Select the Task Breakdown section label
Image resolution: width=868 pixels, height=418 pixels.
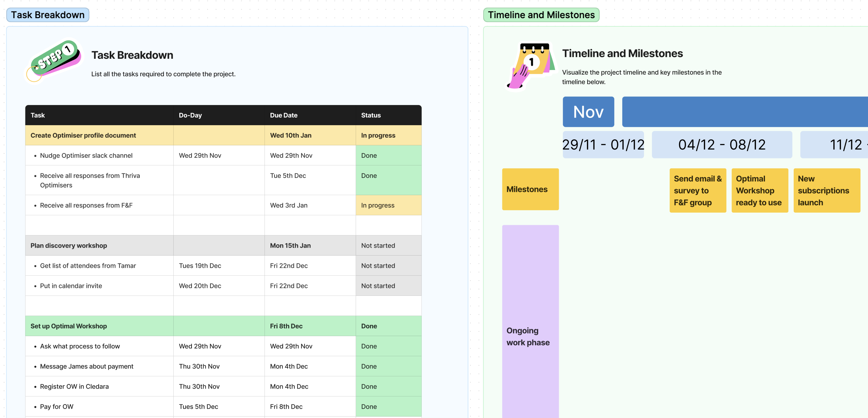tap(48, 15)
